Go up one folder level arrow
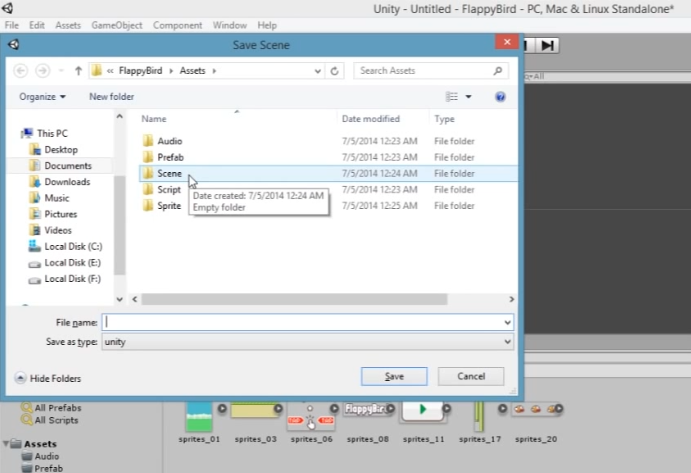The width and height of the screenshot is (691, 473). click(x=78, y=71)
